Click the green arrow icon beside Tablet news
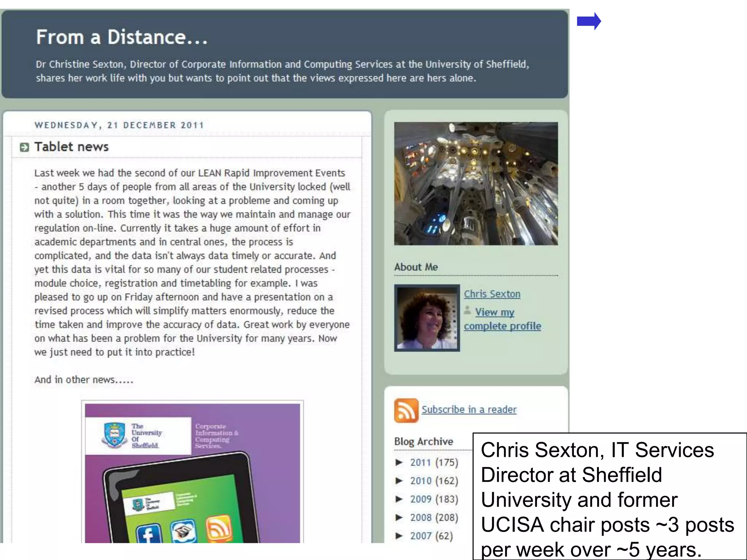 click(x=24, y=147)
